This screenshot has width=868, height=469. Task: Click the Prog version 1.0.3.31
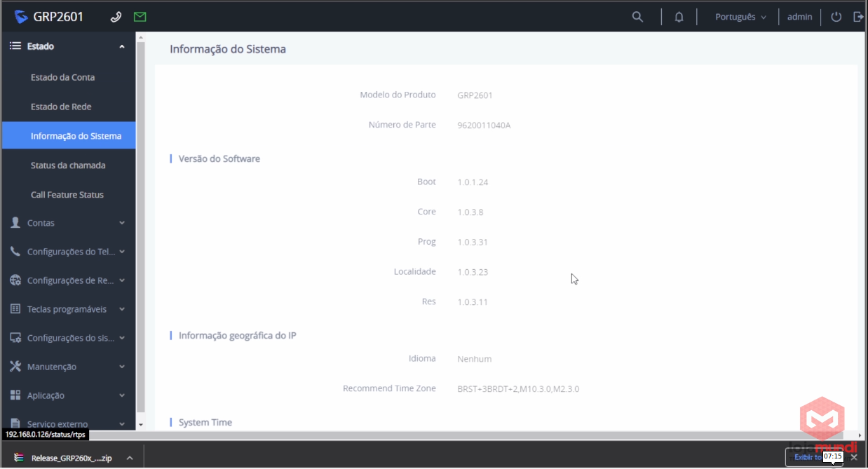473,242
